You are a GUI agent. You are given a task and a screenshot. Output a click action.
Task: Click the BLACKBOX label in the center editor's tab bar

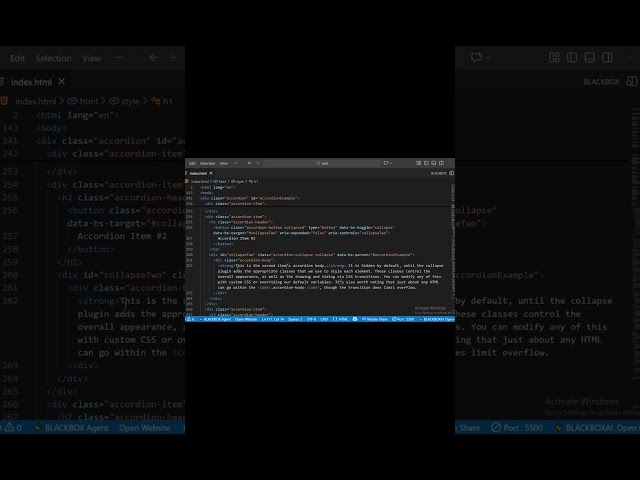tap(439, 173)
